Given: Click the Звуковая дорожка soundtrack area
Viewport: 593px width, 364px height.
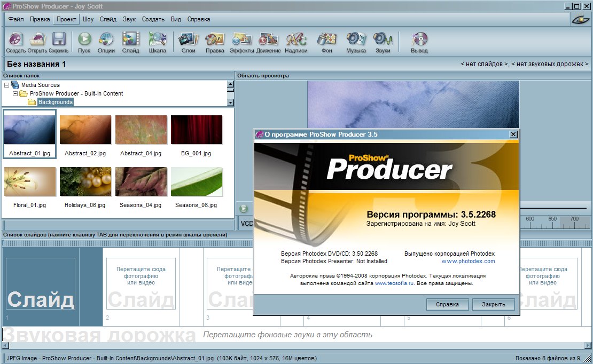Looking at the screenshot, I should pos(296,335).
